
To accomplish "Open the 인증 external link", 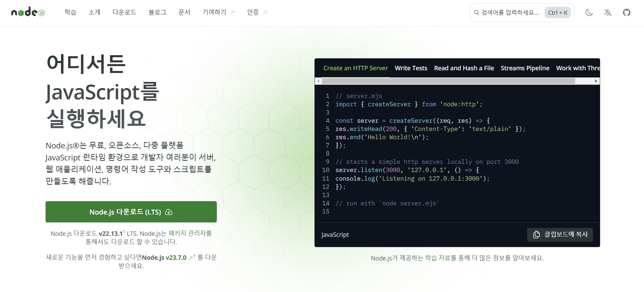I will click(x=257, y=12).
